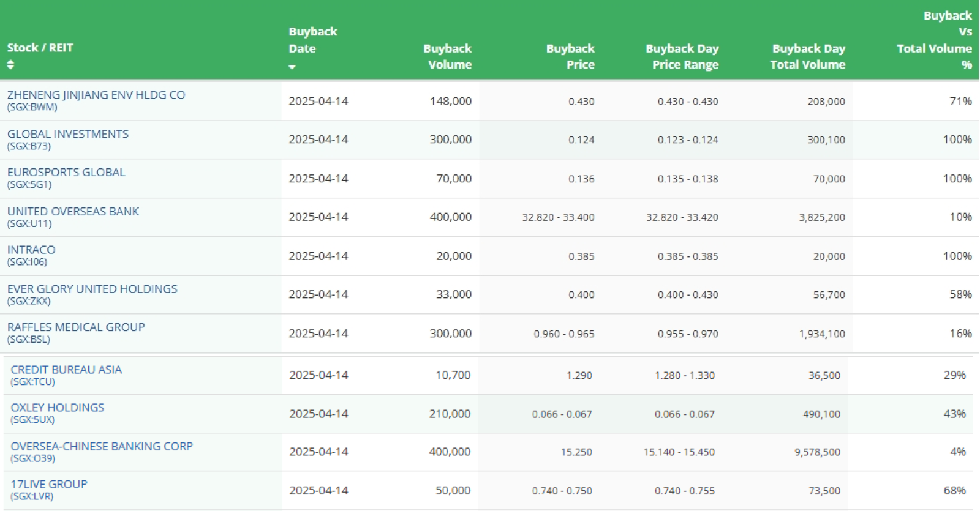Select 17LIVE percentage 68%
This screenshot has height=511, width=980.
tap(955, 490)
